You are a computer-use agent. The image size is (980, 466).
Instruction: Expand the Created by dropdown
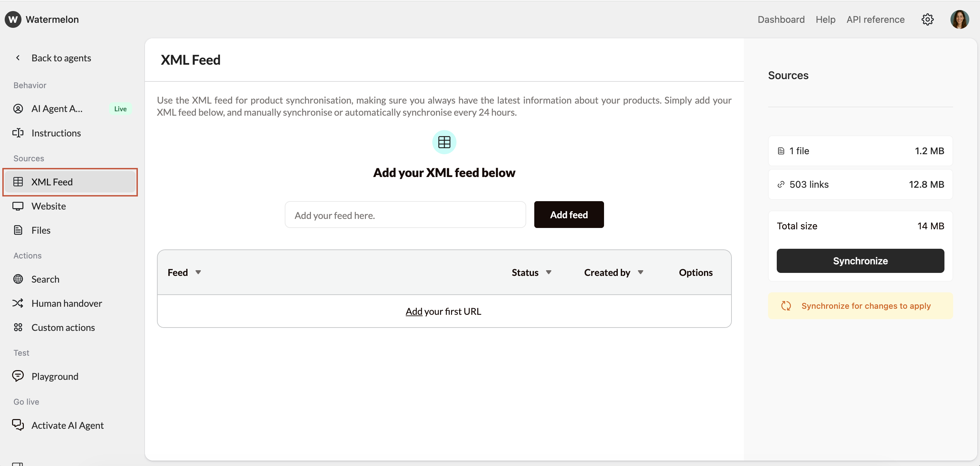[x=640, y=272]
